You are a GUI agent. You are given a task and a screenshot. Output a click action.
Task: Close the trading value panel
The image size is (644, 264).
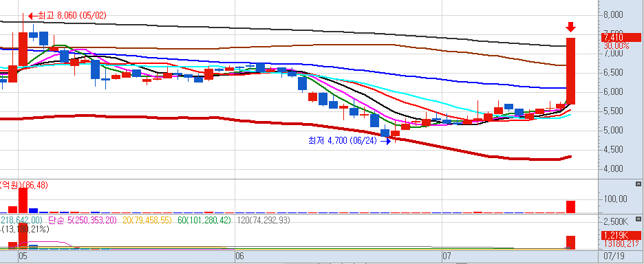[638, 184]
